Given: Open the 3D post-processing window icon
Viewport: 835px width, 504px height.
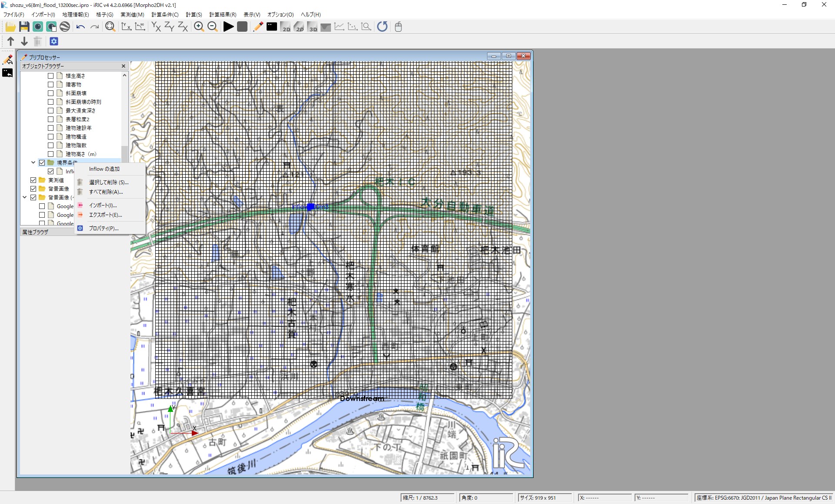Looking at the screenshot, I should point(312,27).
